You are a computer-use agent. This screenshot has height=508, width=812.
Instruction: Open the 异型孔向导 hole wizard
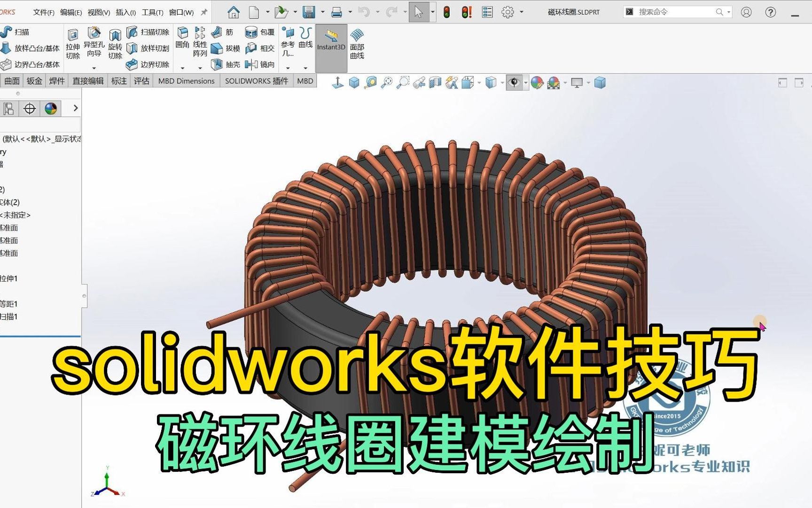(94, 42)
